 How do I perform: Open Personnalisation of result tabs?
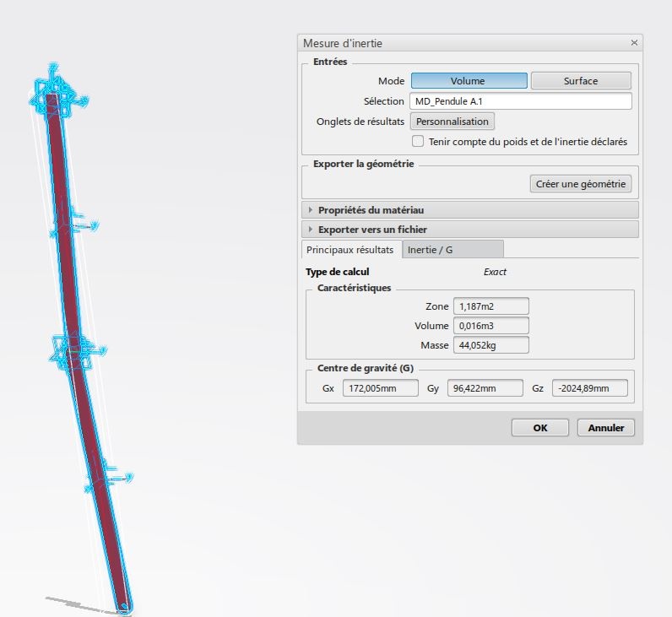(x=453, y=122)
